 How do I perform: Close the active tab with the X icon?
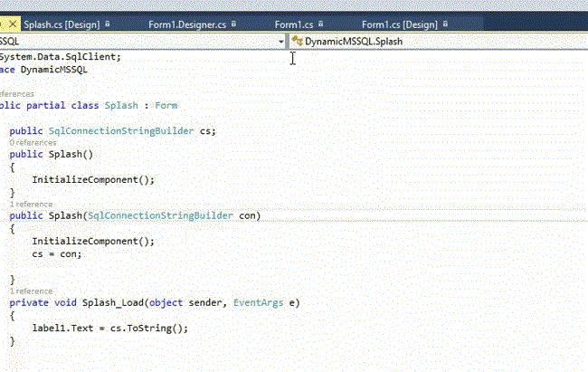click(13, 24)
